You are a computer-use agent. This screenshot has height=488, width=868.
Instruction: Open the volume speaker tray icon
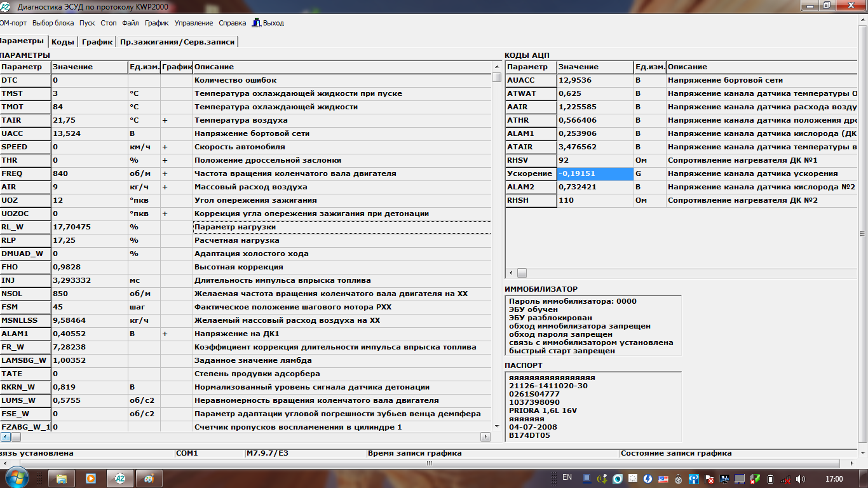(x=801, y=478)
